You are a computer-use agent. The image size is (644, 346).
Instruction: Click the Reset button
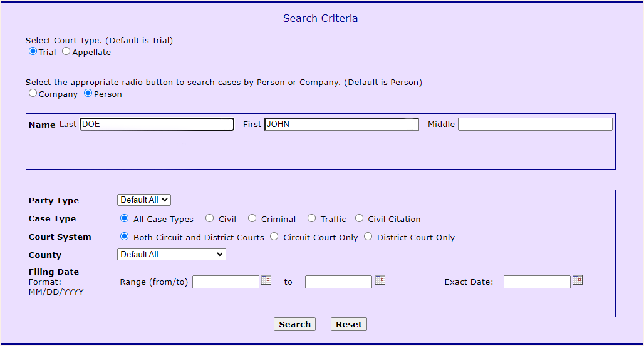point(349,324)
